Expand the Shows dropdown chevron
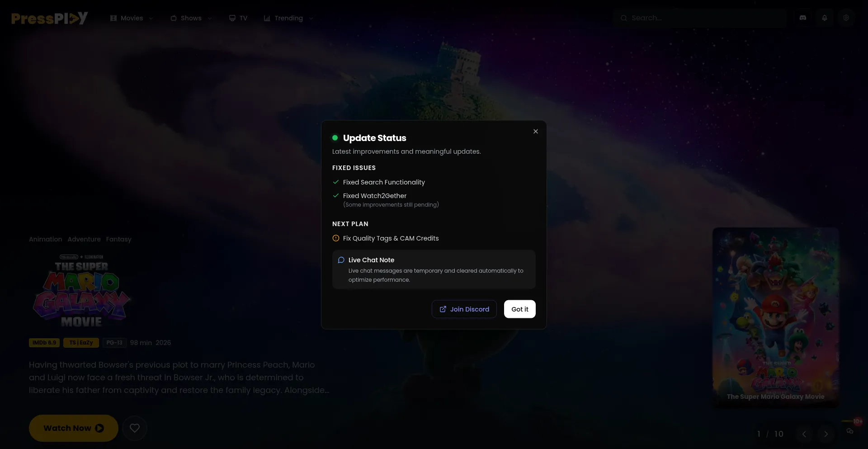This screenshot has width=868, height=449. pyautogui.click(x=210, y=19)
